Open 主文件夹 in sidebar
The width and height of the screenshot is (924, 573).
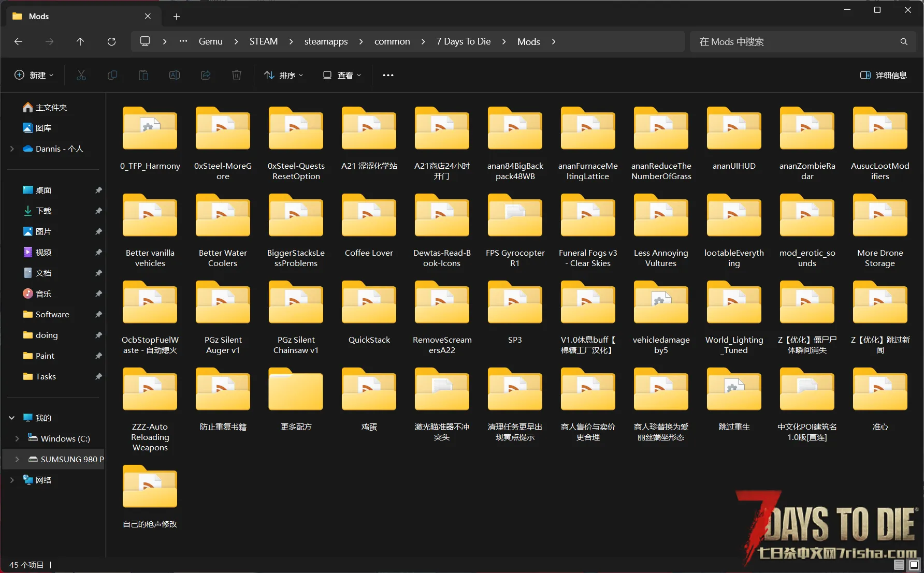45,107
